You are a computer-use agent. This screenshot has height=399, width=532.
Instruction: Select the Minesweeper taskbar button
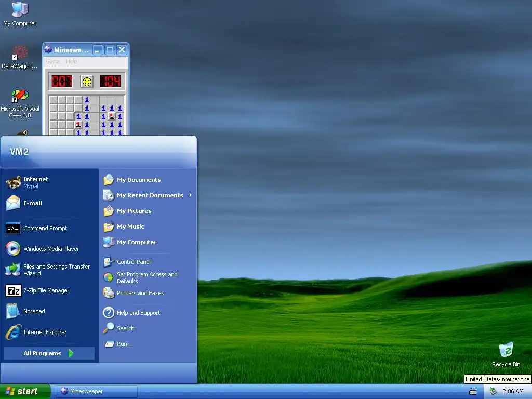point(96,391)
